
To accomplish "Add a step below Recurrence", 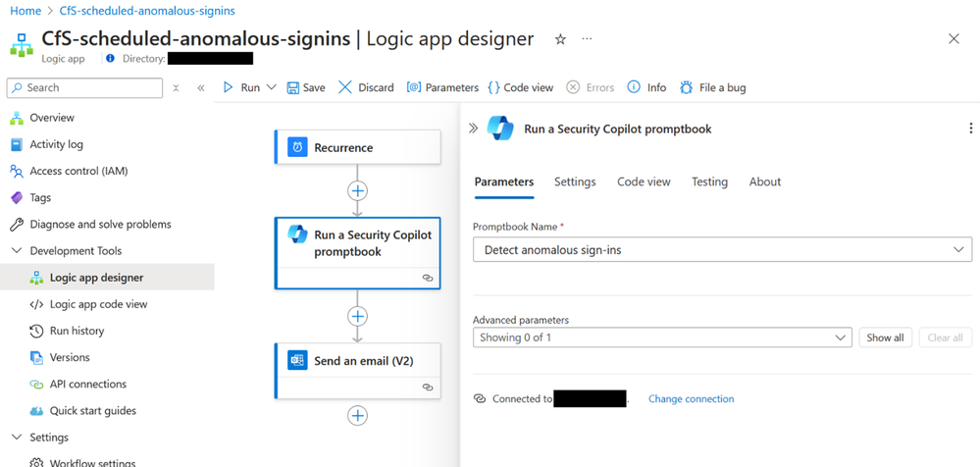I will pos(357,190).
